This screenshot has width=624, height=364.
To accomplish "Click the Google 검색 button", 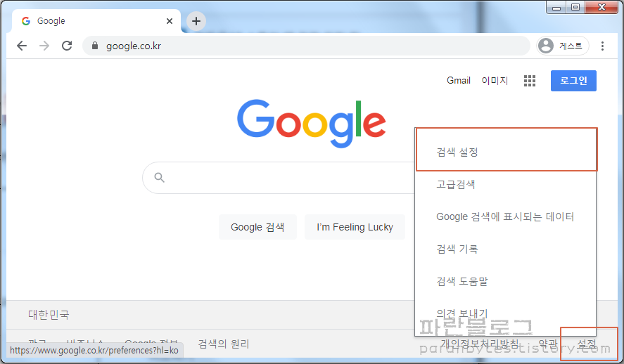I will (257, 227).
